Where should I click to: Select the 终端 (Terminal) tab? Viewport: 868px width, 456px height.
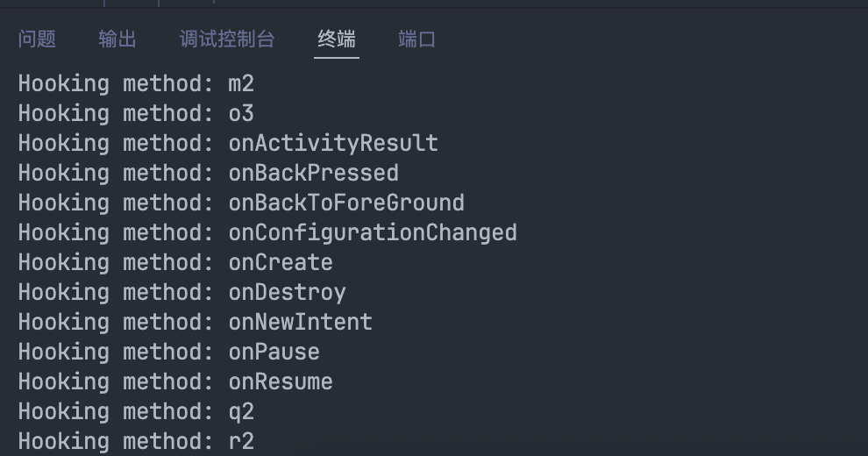(x=337, y=39)
